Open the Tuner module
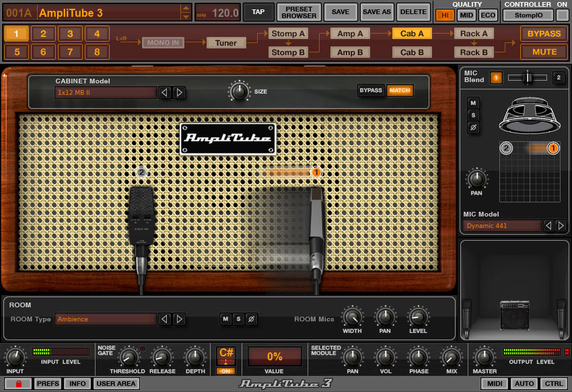Viewport: 572px width, 392px height. click(226, 42)
